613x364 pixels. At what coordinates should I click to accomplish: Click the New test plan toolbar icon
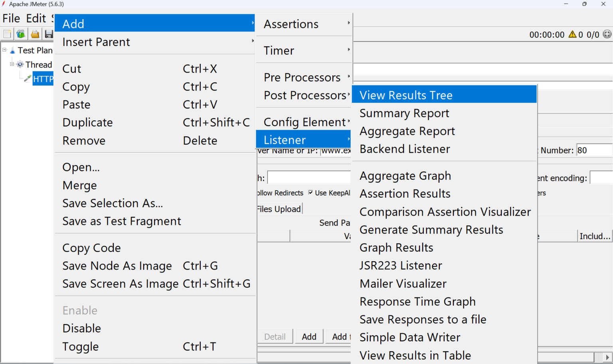7,34
